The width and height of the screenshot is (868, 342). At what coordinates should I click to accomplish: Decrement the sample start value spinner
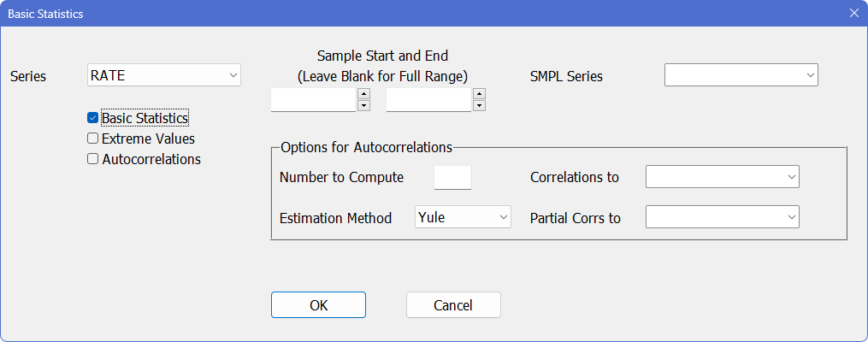363,105
